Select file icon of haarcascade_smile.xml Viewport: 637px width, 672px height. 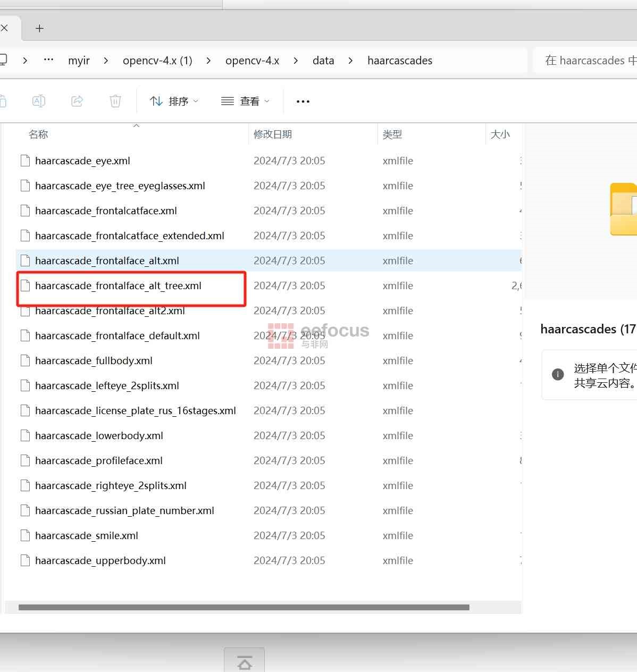click(25, 535)
